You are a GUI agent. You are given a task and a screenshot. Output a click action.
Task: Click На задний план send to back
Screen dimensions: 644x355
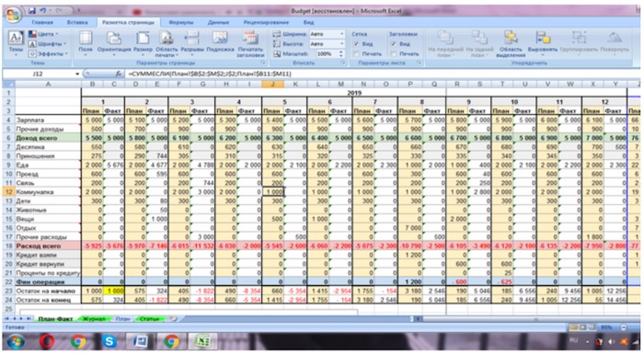(479, 43)
